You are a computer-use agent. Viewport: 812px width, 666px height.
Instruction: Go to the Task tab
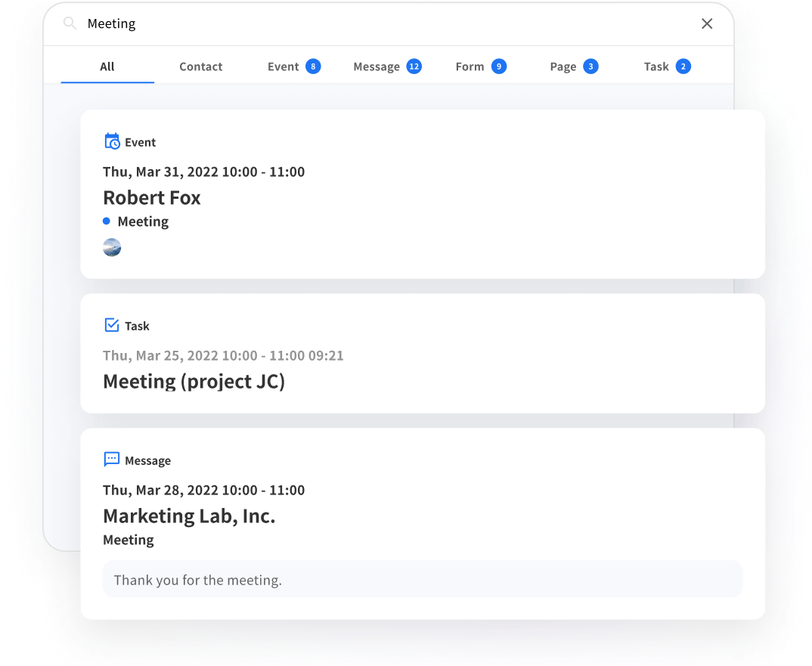tap(656, 67)
